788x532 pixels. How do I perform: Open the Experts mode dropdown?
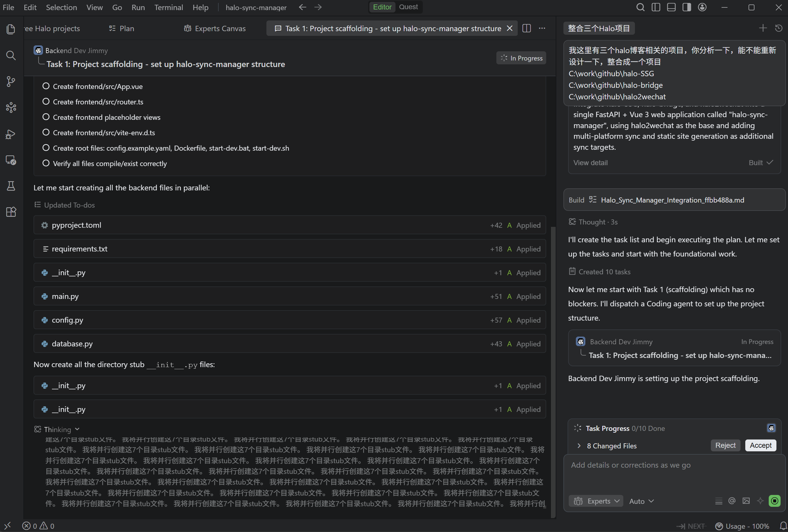pyautogui.click(x=596, y=501)
